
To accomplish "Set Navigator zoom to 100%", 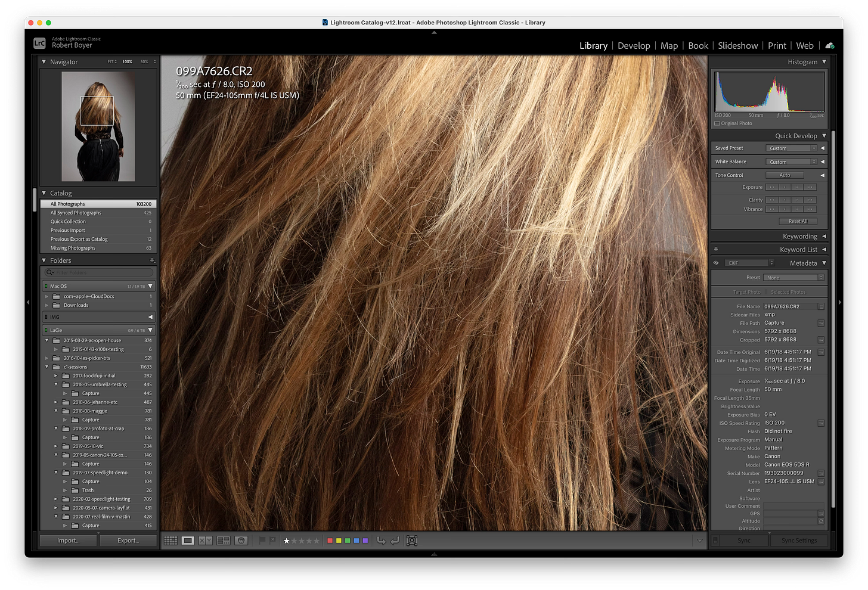I will [x=128, y=62].
